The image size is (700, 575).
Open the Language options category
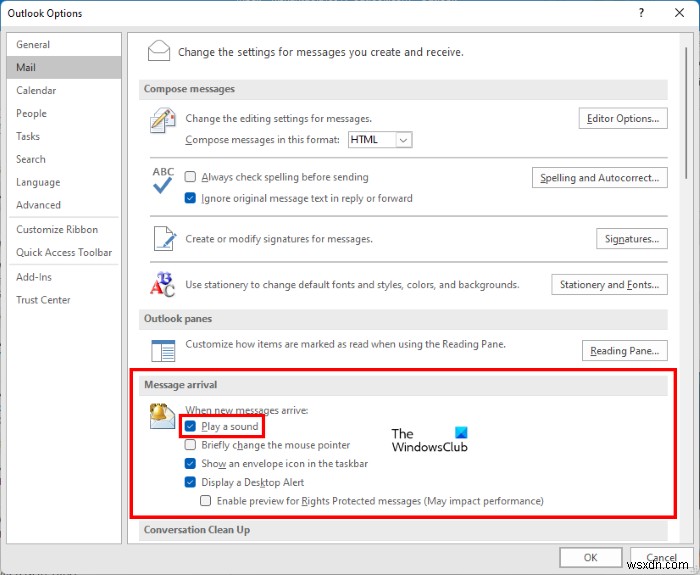pyautogui.click(x=64, y=182)
